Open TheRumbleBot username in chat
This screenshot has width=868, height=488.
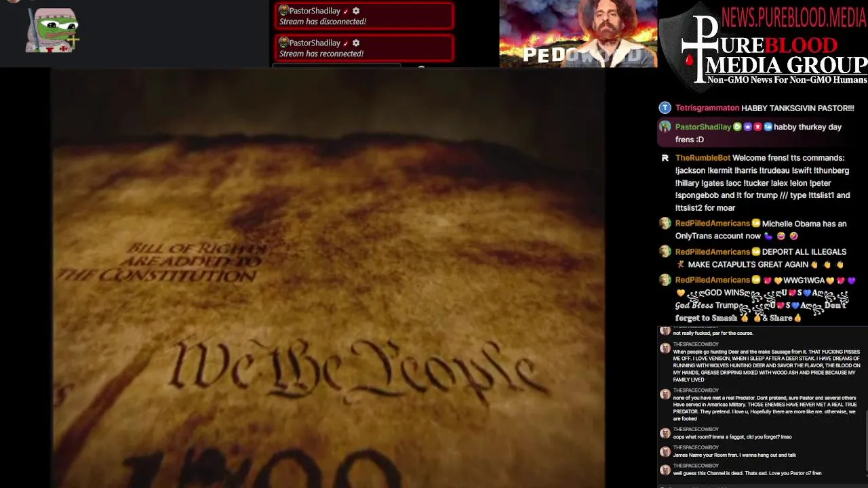click(x=703, y=158)
